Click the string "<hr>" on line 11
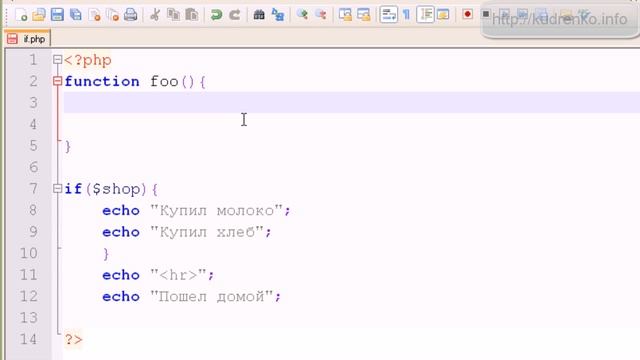The image size is (640, 360). coord(178,275)
